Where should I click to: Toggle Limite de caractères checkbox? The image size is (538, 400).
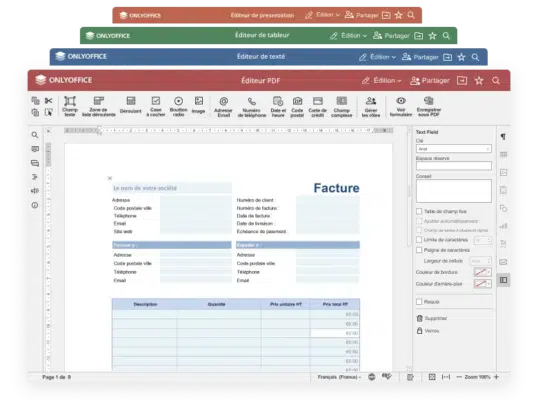point(419,239)
